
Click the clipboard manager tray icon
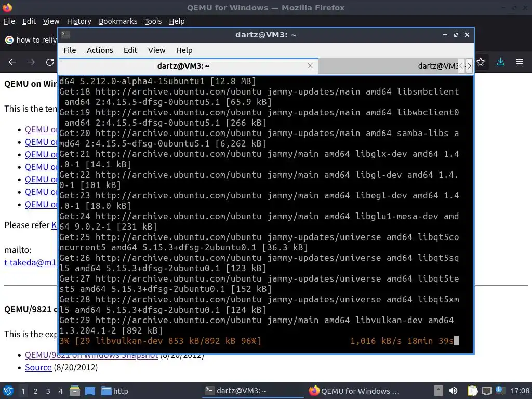(472, 391)
